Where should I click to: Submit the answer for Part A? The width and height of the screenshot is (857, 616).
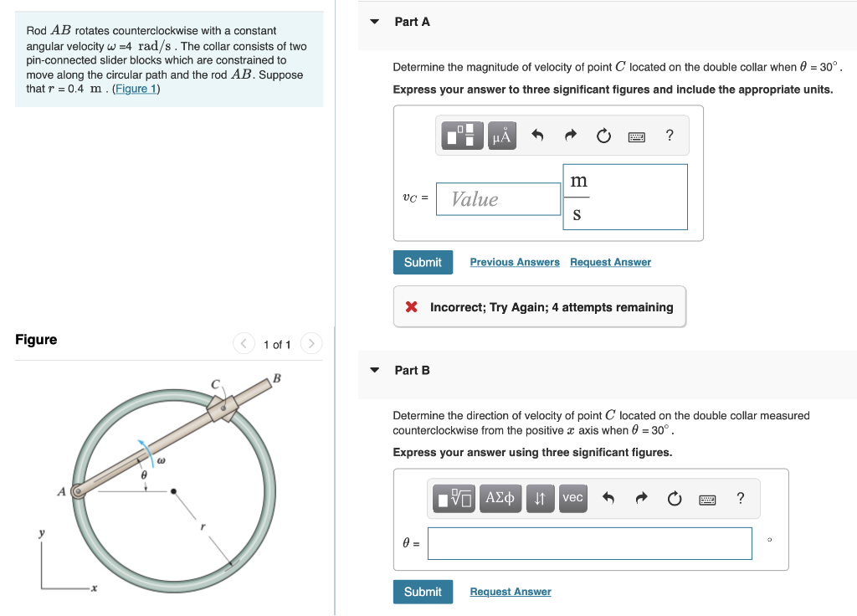coord(423,262)
